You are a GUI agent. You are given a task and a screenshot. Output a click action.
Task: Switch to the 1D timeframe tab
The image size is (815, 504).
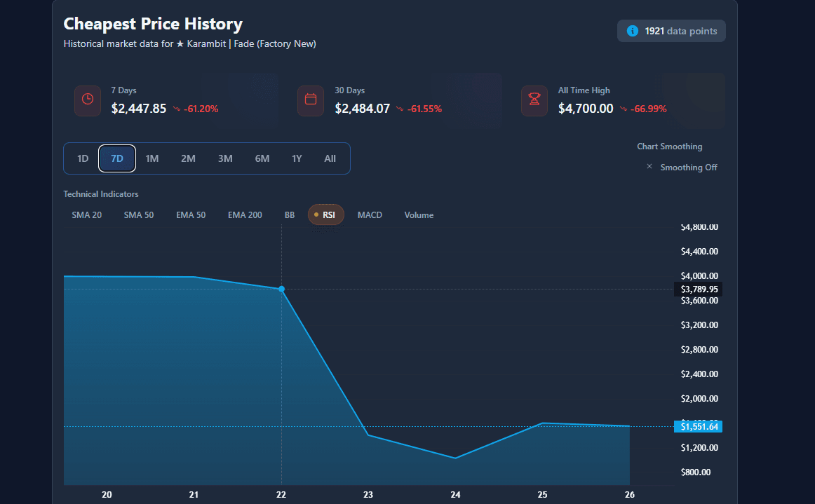click(82, 158)
